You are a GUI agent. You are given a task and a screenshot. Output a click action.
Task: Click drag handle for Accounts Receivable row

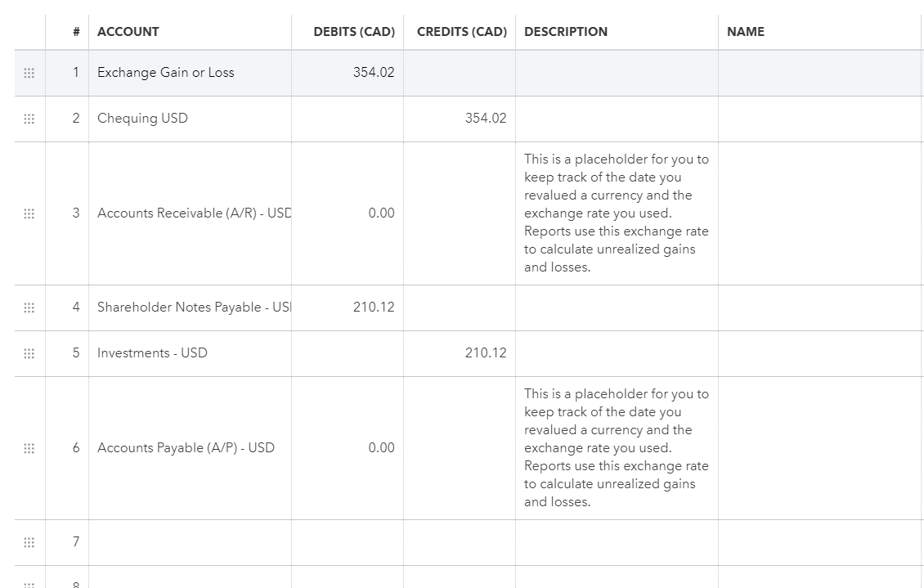(29, 213)
